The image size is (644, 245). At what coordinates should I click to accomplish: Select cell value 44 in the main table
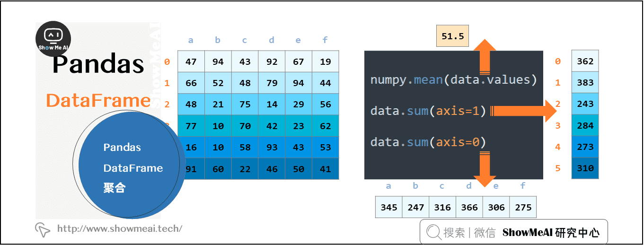(x=326, y=83)
